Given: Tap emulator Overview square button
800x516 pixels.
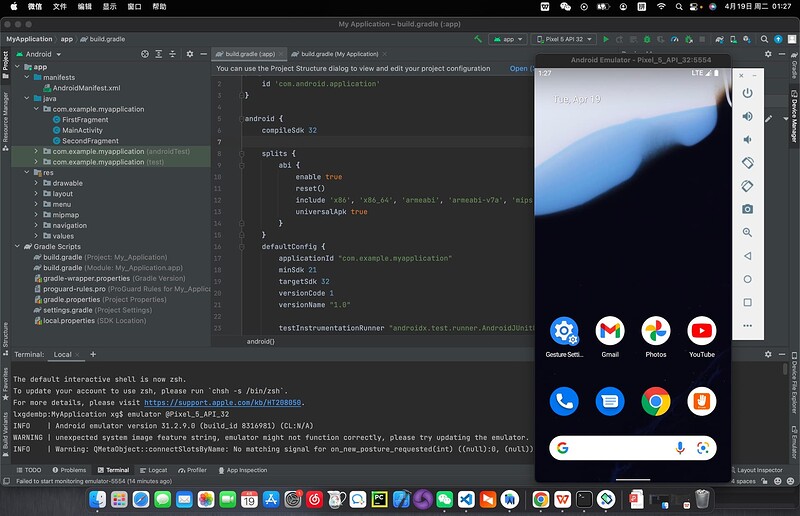Looking at the screenshot, I should 747,302.
